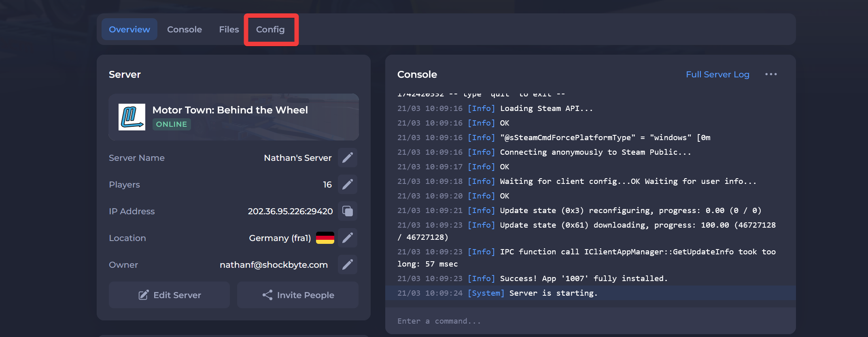The height and width of the screenshot is (337, 868).
Task: Open the Config tab
Action: point(270,29)
